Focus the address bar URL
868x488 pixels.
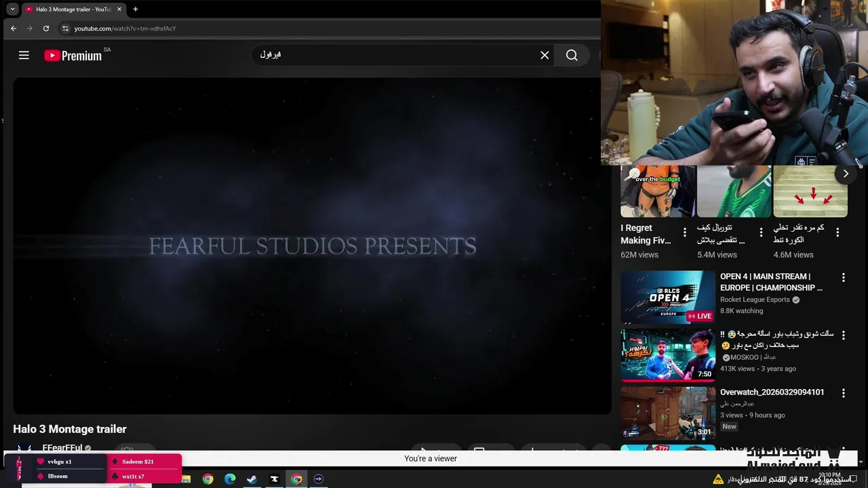click(x=125, y=28)
